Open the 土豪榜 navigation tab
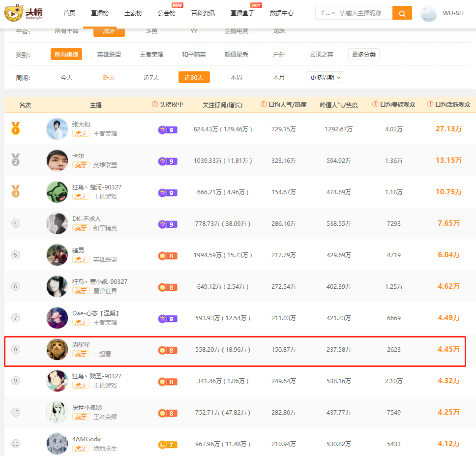The image size is (476, 456). tap(133, 13)
